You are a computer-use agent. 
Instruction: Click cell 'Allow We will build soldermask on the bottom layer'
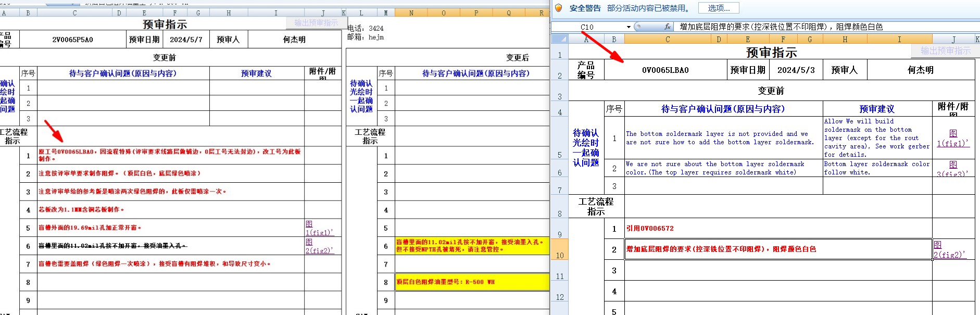pos(877,138)
